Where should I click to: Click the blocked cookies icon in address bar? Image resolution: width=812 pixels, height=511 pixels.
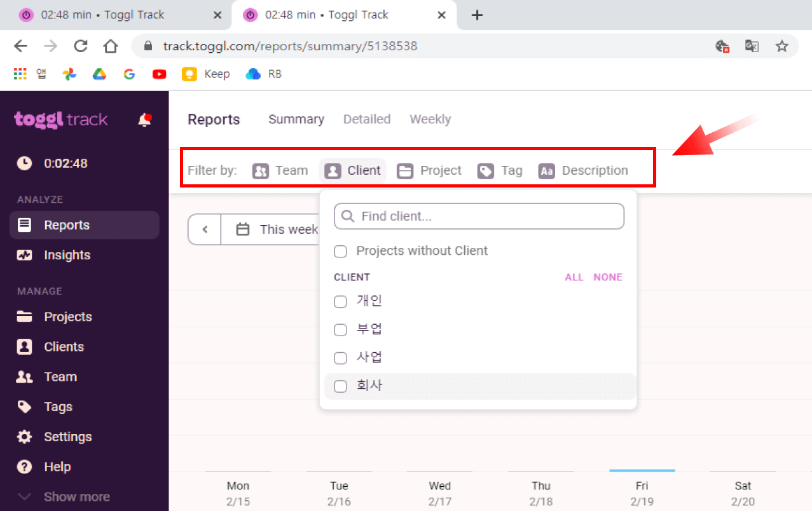(722, 46)
